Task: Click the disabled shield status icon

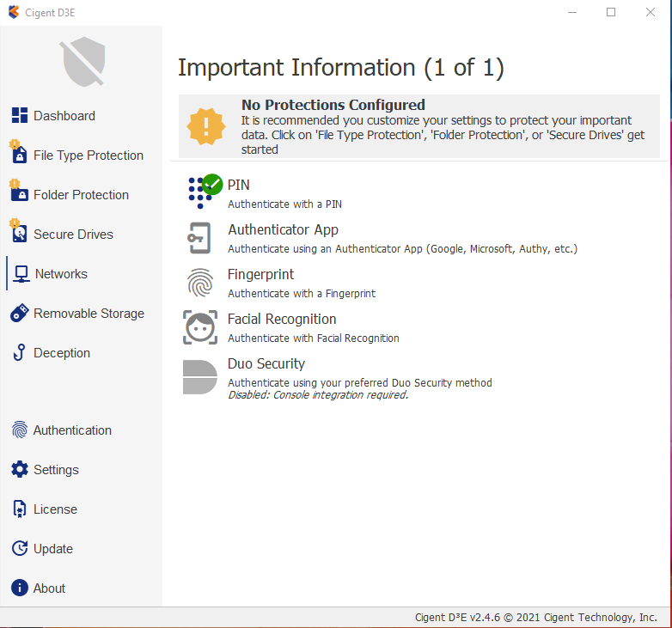Action: click(x=83, y=62)
